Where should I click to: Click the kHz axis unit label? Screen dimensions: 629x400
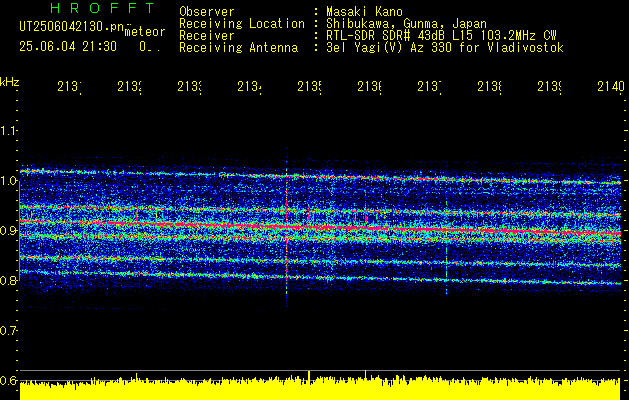pos(10,82)
